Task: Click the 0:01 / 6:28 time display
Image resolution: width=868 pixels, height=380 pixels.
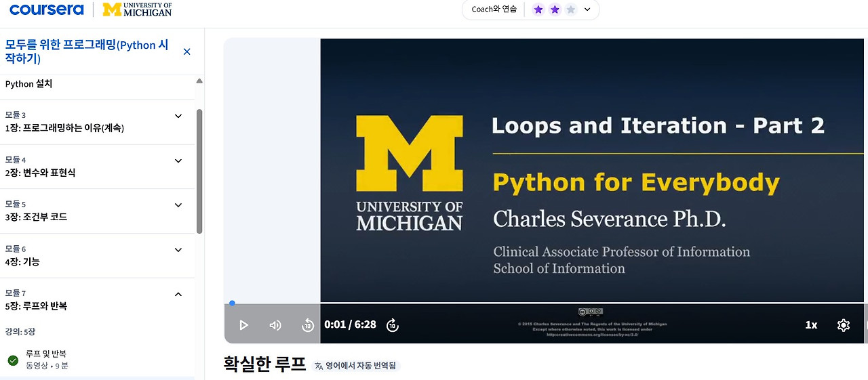Action: click(x=350, y=325)
